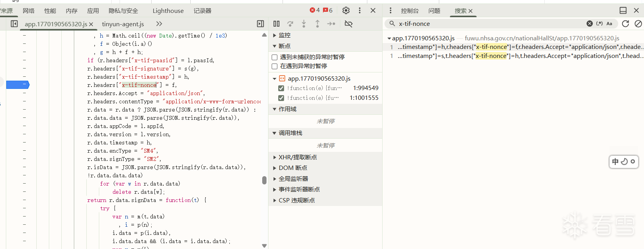Open the tinyun-agent.js file tab
The width and height of the screenshot is (644, 249).
[x=123, y=24]
